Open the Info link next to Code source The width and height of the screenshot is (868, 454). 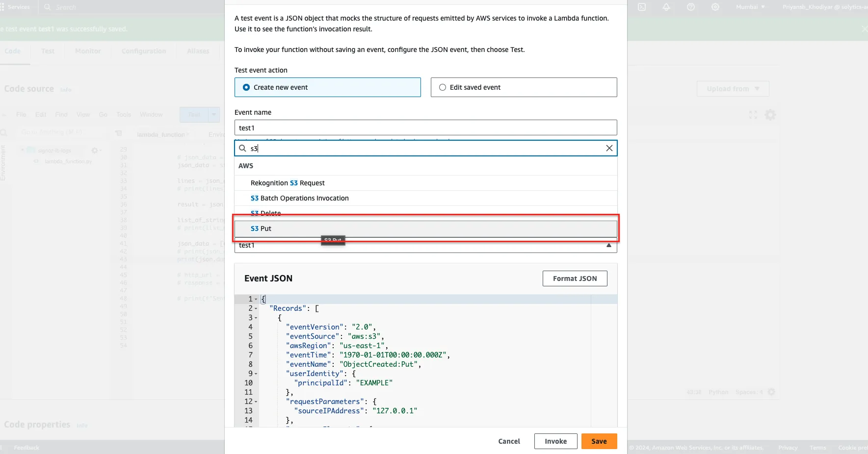pos(66,90)
